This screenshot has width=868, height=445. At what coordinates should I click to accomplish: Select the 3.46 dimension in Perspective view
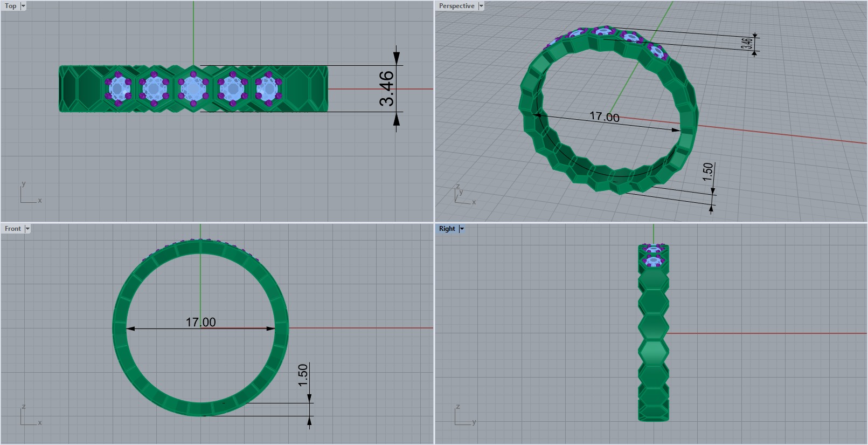[x=747, y=43]
